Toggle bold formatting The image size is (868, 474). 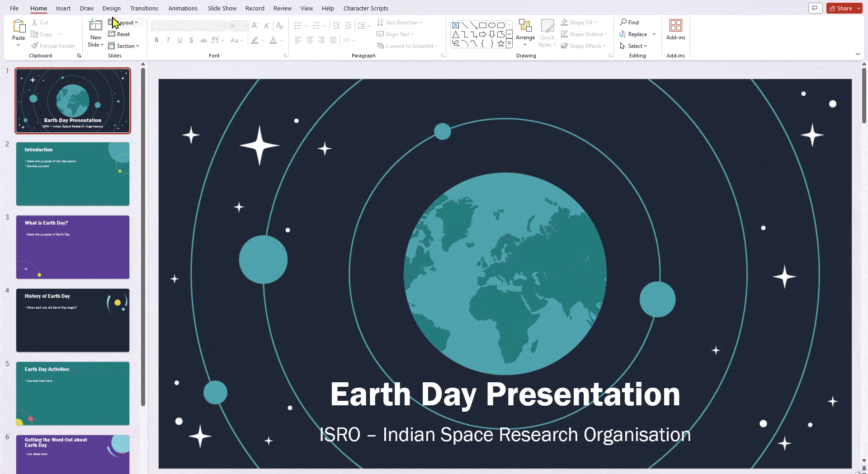[156, 40]
